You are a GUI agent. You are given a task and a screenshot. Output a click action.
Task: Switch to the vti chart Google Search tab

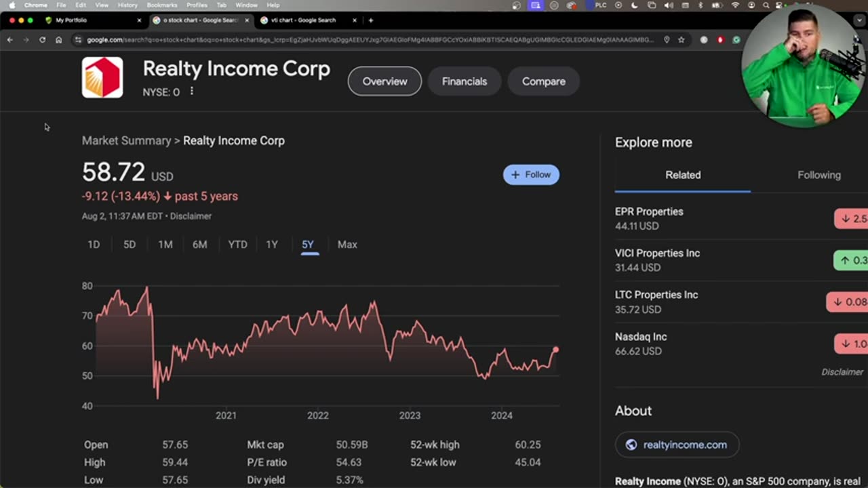[310, 20]
